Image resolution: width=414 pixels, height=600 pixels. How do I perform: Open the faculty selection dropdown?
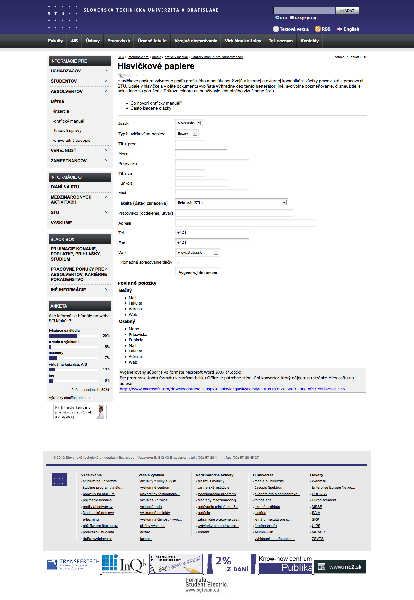pos(231,202)
